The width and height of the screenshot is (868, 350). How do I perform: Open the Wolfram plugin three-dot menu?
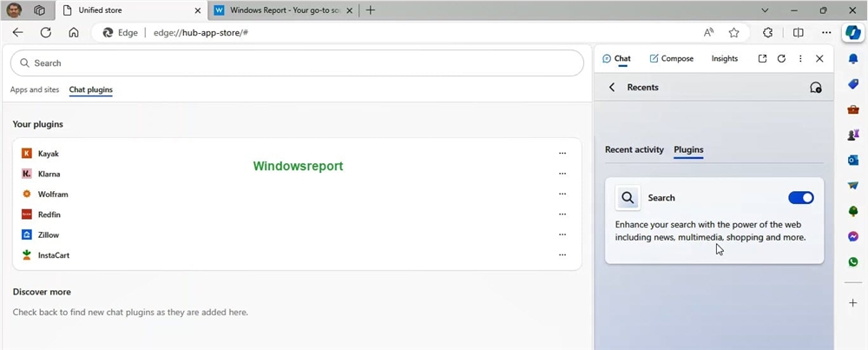coord(562,195)
